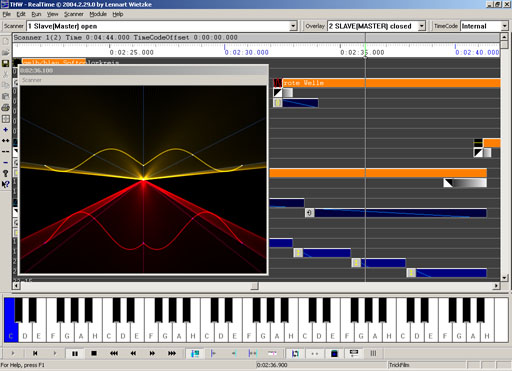Viewport: 512px width, 371px height.
Task: Click the double-arrow rewind button
Action: click(133, 353)
